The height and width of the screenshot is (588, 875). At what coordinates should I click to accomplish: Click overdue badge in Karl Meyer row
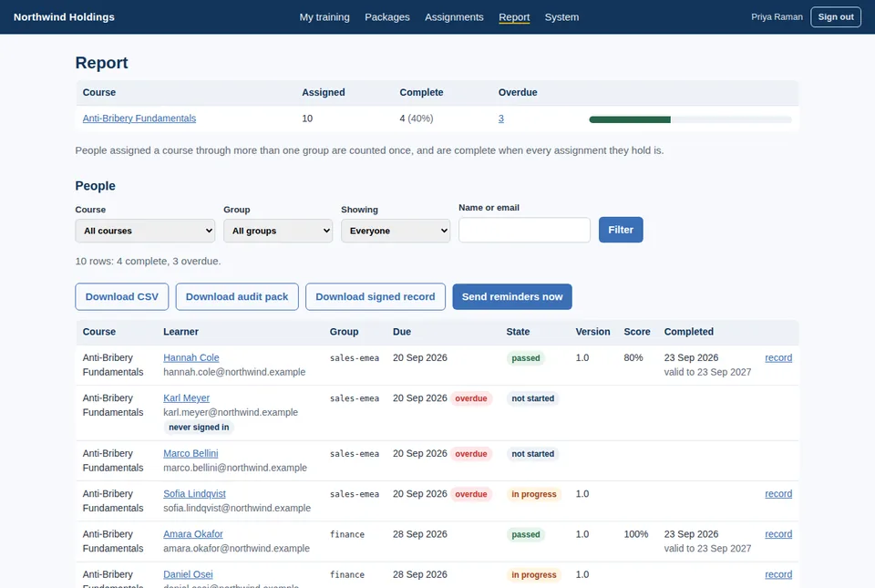pyautogui.click(x=471, y=398)
